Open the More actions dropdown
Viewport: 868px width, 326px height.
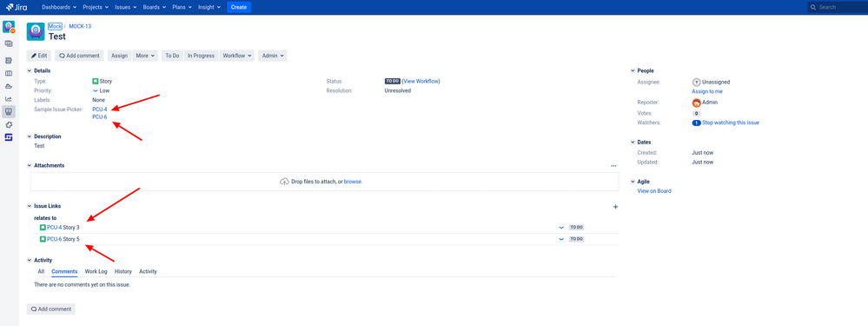(x=146, y=56)
